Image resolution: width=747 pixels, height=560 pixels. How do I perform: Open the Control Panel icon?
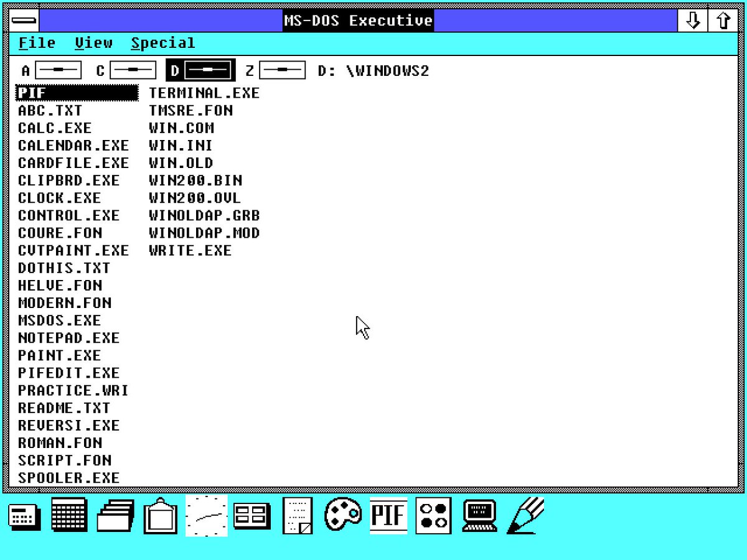pos(252,516)
